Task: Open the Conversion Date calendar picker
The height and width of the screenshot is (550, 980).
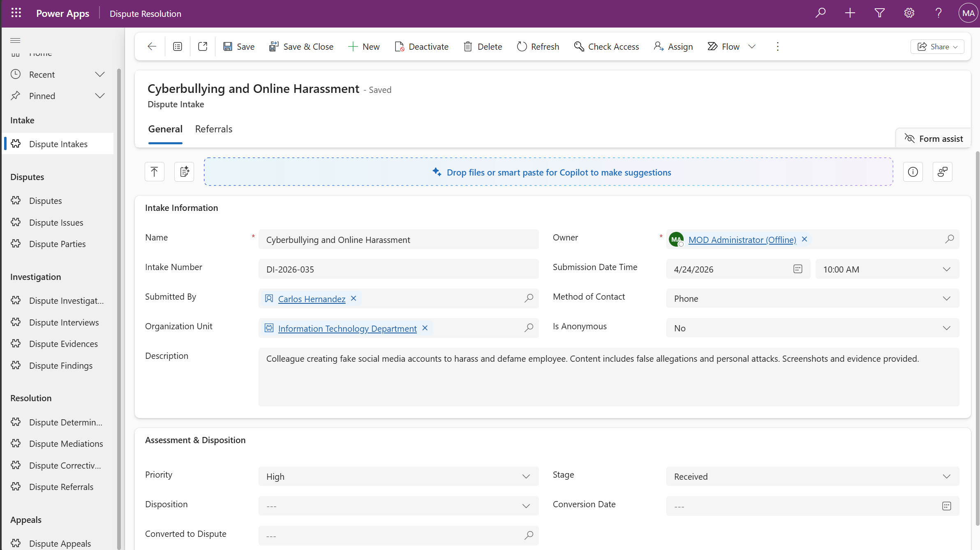Action: (x=947, y=506)
